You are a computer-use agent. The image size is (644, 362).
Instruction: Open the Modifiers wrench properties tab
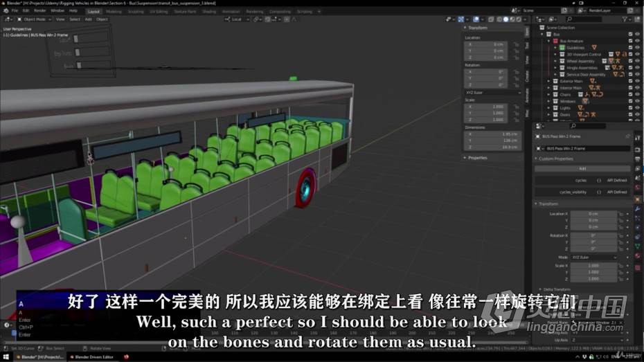pos(638,208)
